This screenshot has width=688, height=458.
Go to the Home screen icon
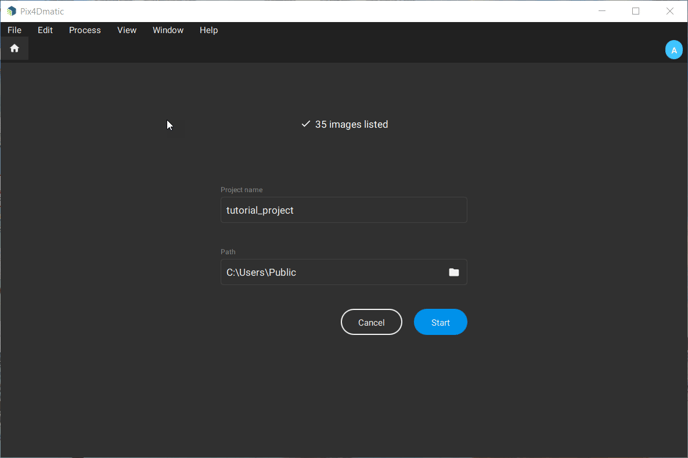(x=14, y=48)
